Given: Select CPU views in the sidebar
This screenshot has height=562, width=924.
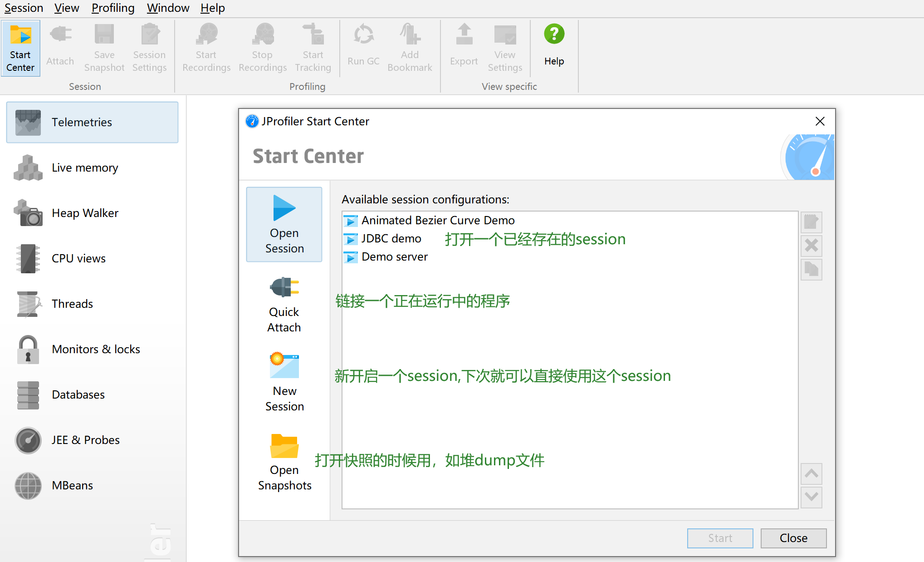Looking at the screenshot, I should coord(92,258).
